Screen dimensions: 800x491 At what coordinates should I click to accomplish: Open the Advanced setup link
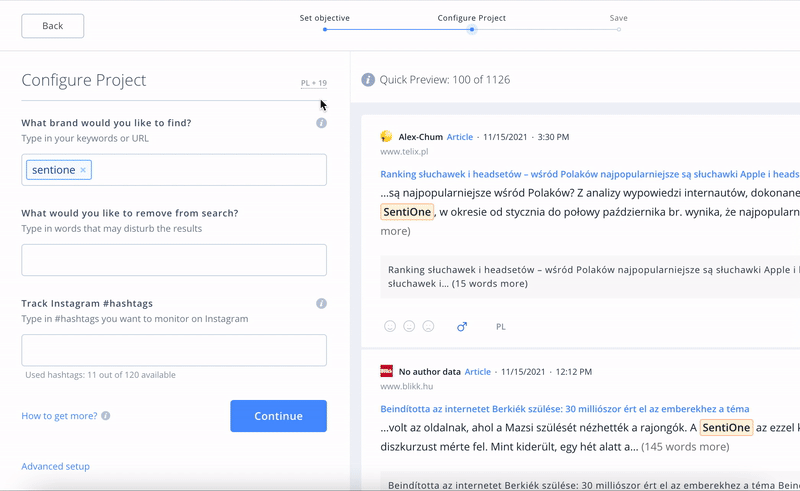click(x=56, y=467)
